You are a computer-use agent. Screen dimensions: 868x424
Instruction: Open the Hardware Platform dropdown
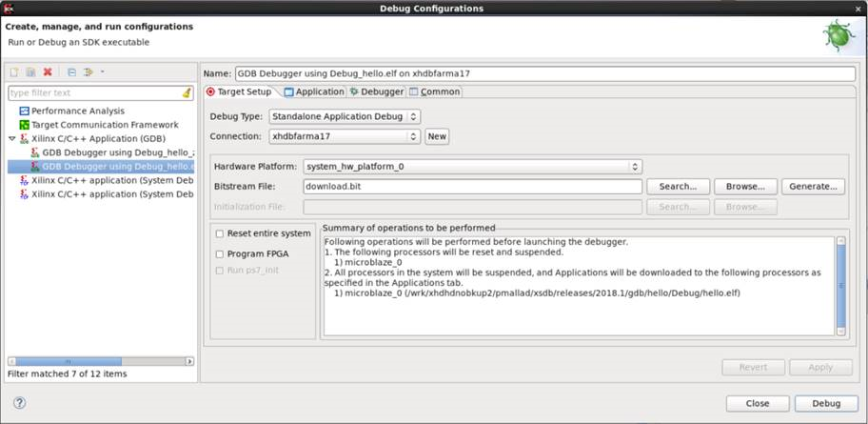[473, 167]
